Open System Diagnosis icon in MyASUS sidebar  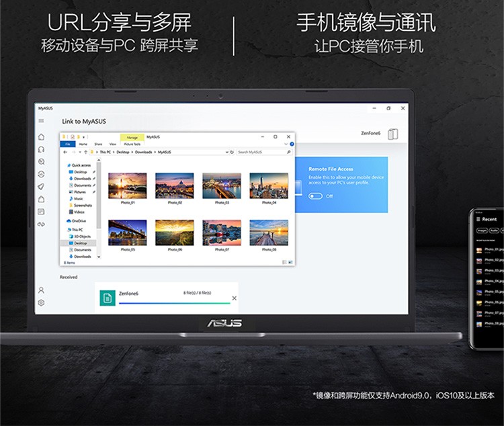41,162
